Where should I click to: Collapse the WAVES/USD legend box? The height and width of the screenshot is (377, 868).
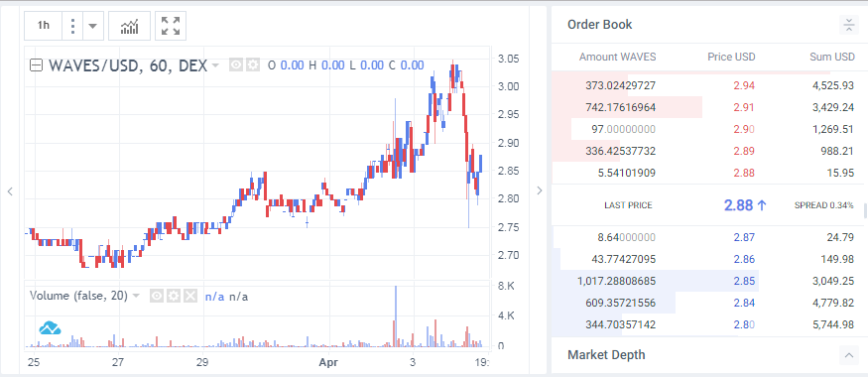click(x=36, y=65)
